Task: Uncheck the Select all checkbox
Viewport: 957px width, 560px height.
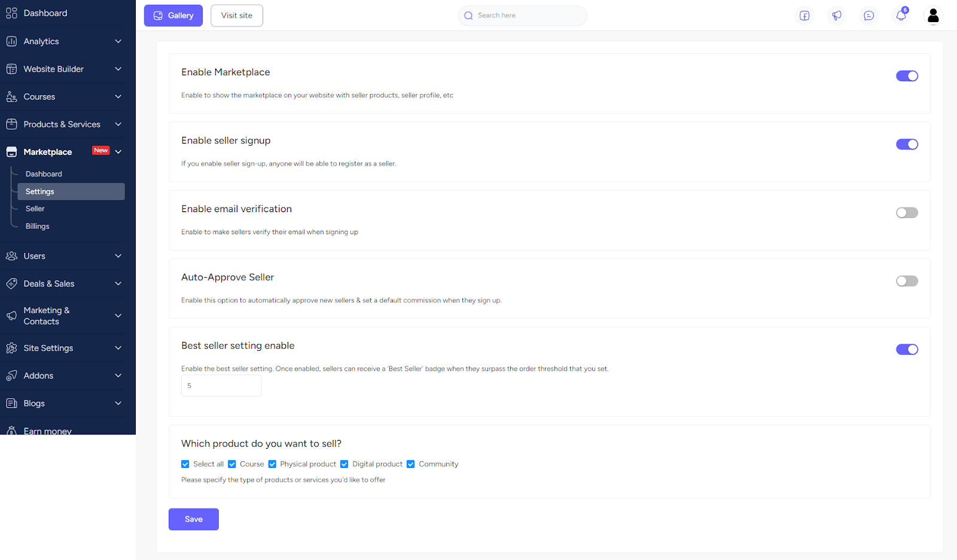Action: click(x=185, y=464)
